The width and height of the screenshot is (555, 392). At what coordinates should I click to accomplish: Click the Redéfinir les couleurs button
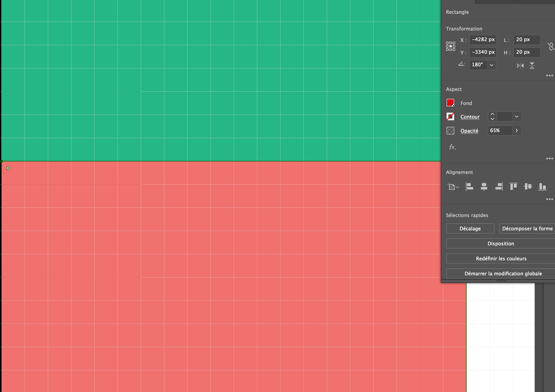501,259
